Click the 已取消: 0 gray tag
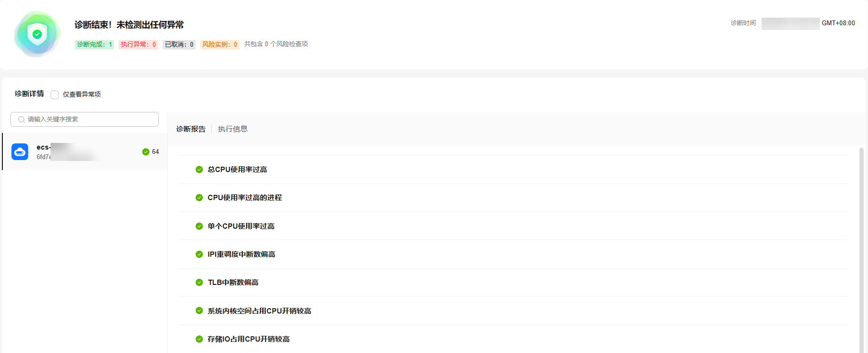 179,44
